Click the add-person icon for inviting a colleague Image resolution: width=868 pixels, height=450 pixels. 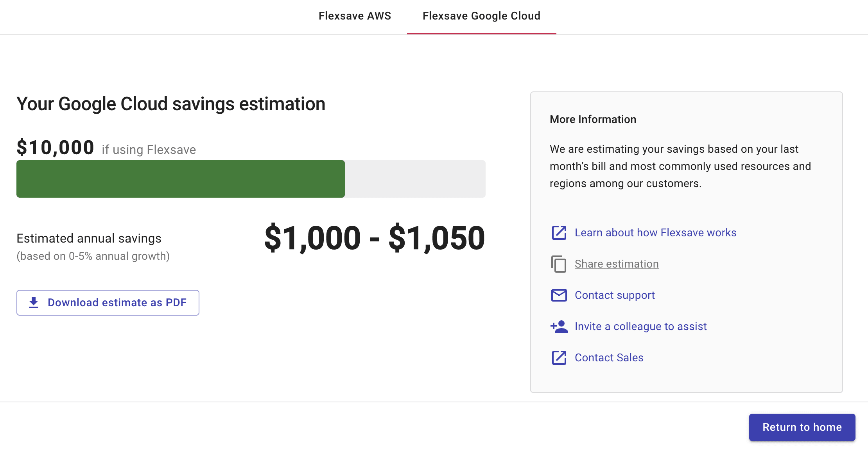click(559, 327)
